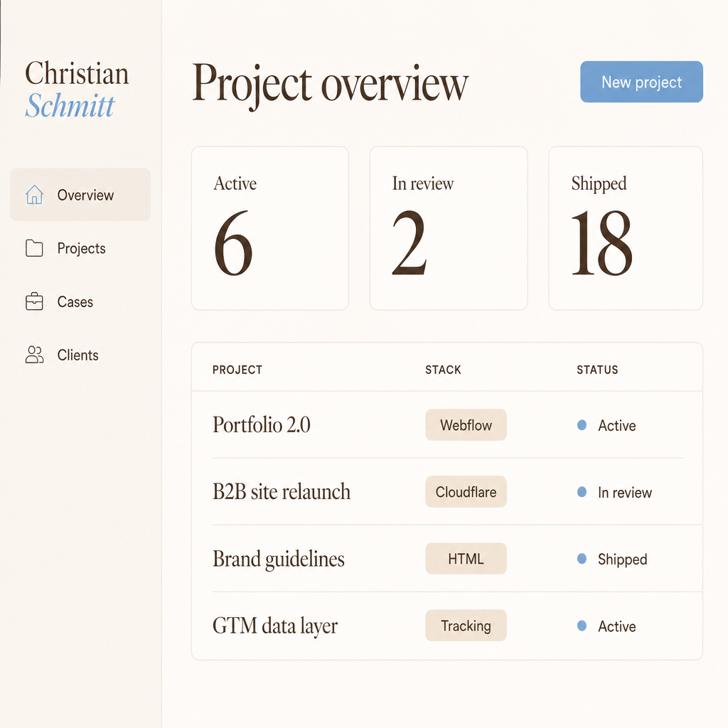The height and width of the screenshot is (728, 728).
Task: Click the Overview home icon
Action: (x=34, y=195)
